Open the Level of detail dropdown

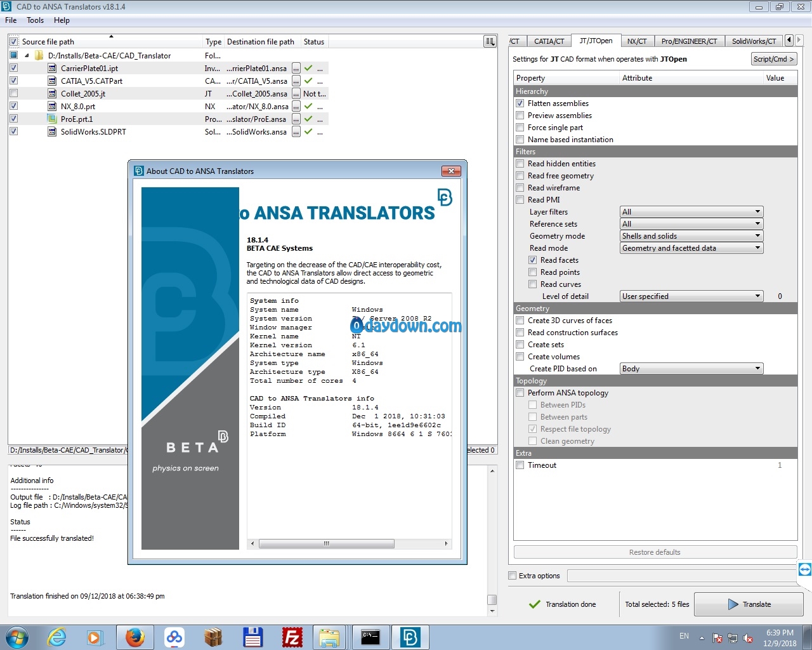coord(691,296)
